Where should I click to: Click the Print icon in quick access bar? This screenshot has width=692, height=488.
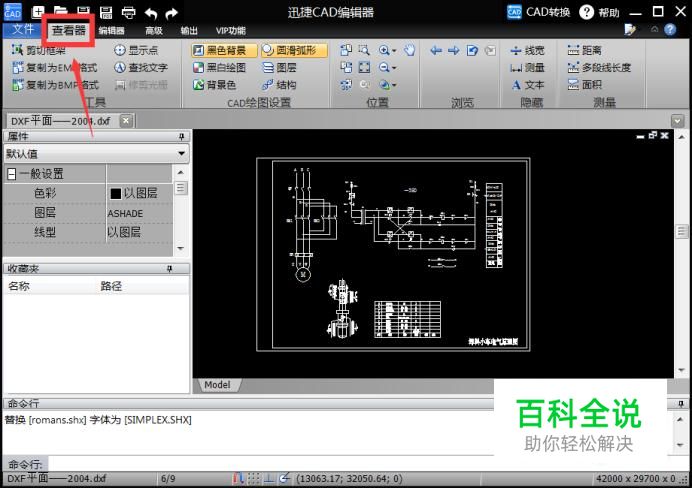tap(128, 12)
